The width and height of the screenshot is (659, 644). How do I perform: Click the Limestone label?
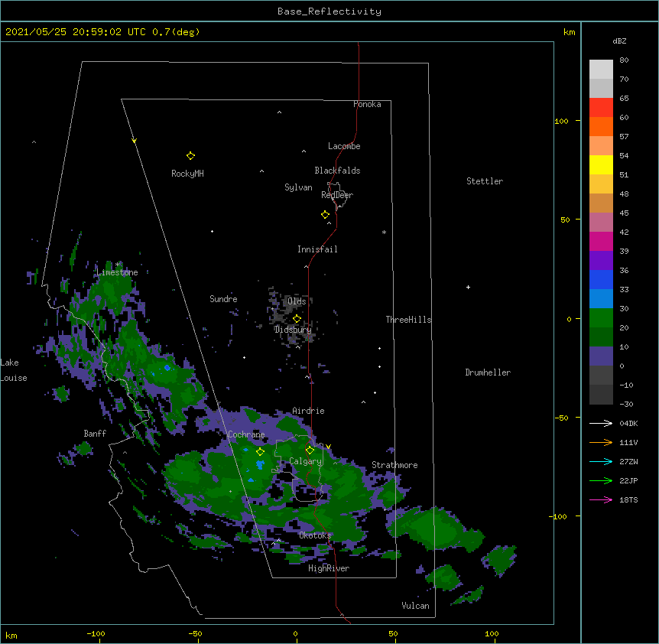coord(117,272)
